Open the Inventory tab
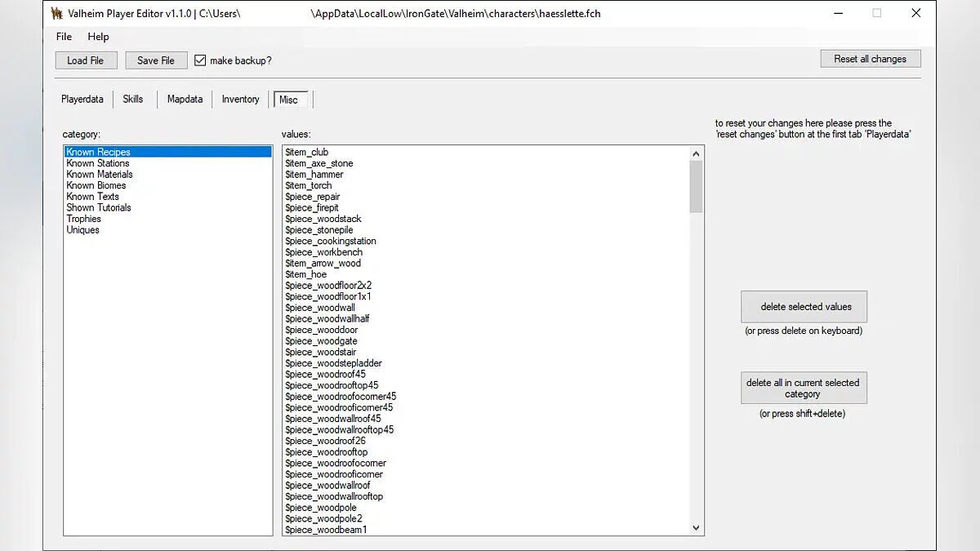The width and height of the screenshot is (980, 551). tap(240, 99)
